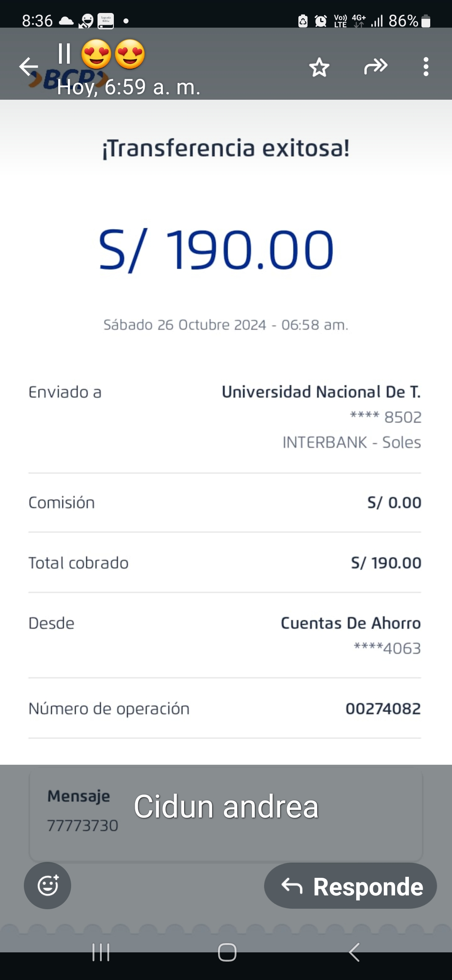Open the emoji reaction picker

[x=48, y=885]
